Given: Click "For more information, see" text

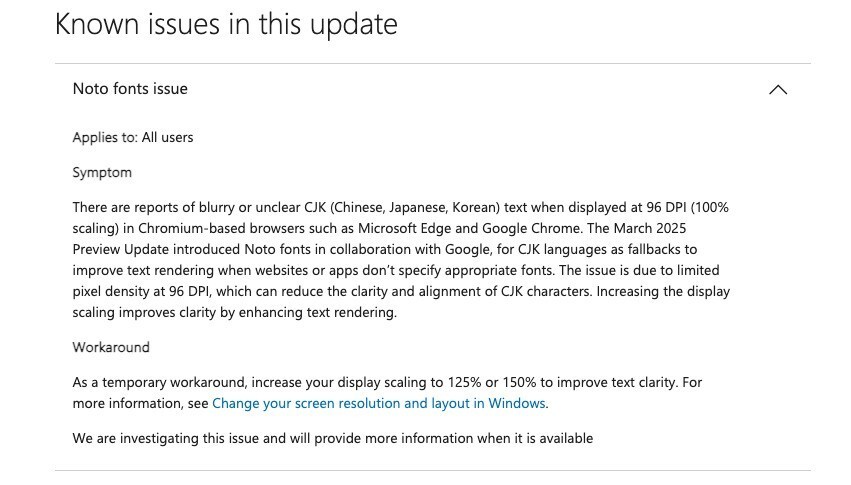Looking at the screenshot, I should point(140,403).
